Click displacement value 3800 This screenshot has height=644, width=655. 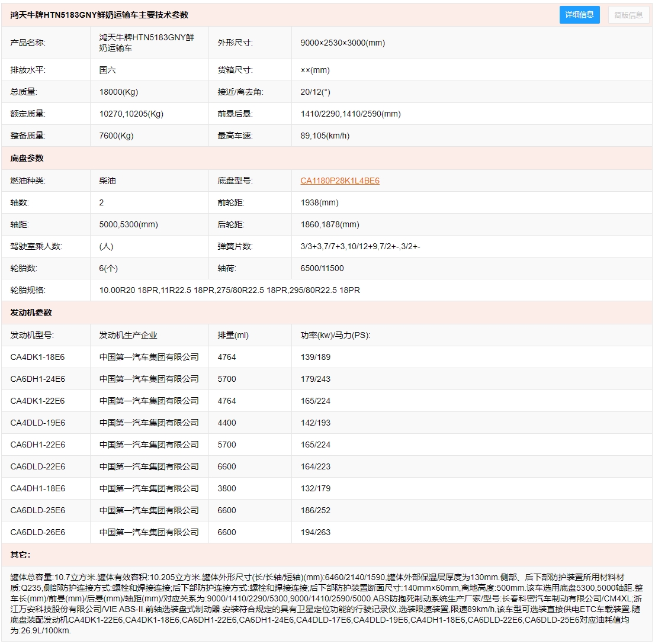tap(227, 488)
